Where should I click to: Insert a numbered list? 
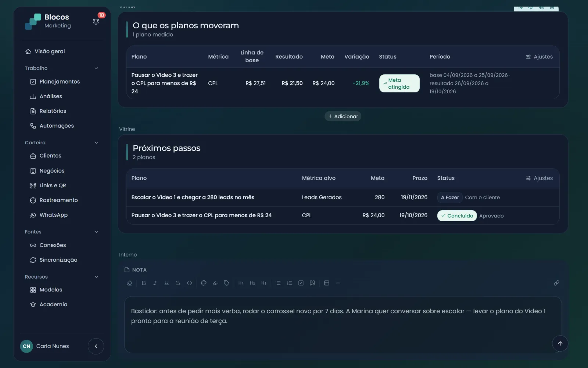289,283
